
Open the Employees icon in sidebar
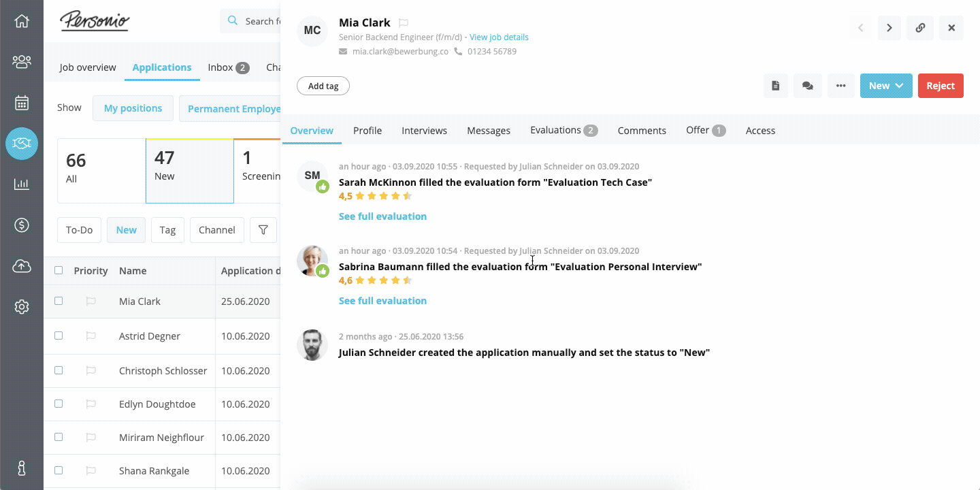pos(22,62)
